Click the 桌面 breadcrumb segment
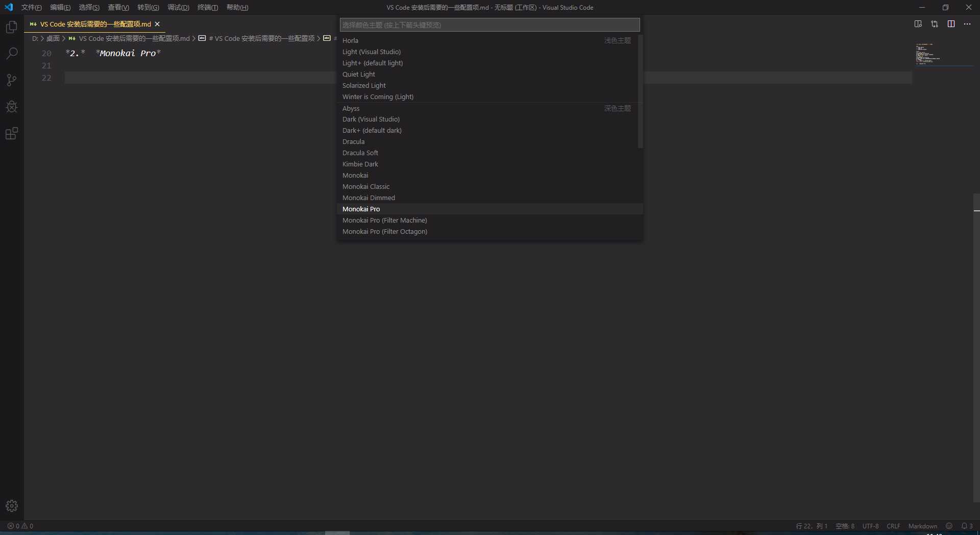The image size is (980, 535). click(53, 38)
